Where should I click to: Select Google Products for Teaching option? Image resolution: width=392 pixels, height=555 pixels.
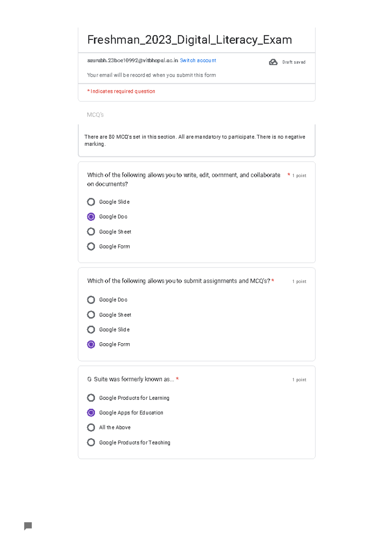click(x=91, y=442)
